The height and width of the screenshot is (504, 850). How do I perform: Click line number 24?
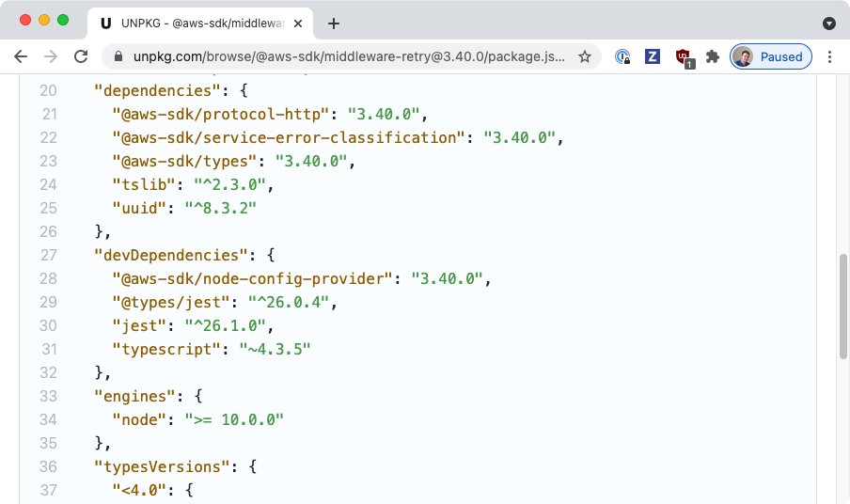click(48, 185)
